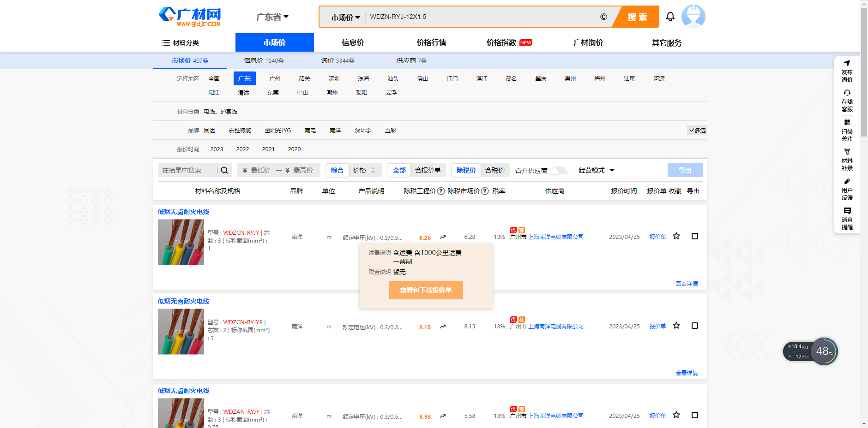Open 消息提醒 message icon
The width and height of the screenshot is (868, 428).
(x=847, y=211)
